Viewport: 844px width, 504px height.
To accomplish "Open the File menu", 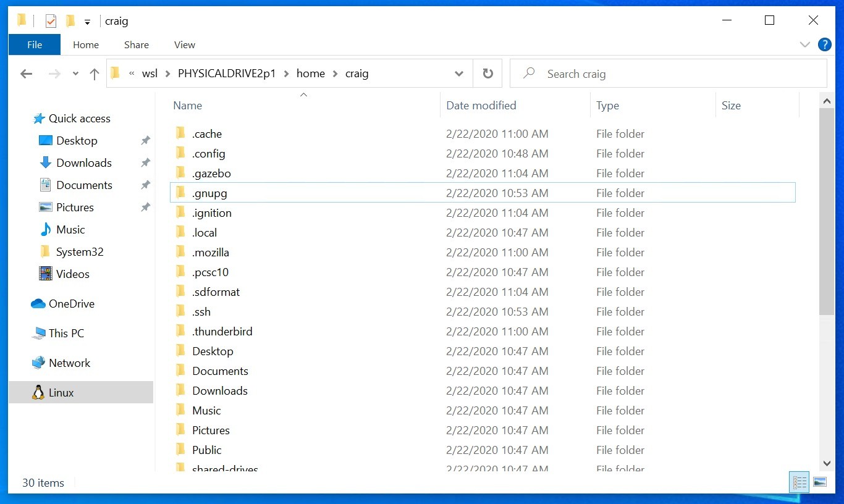I will [x=34, y=44].
